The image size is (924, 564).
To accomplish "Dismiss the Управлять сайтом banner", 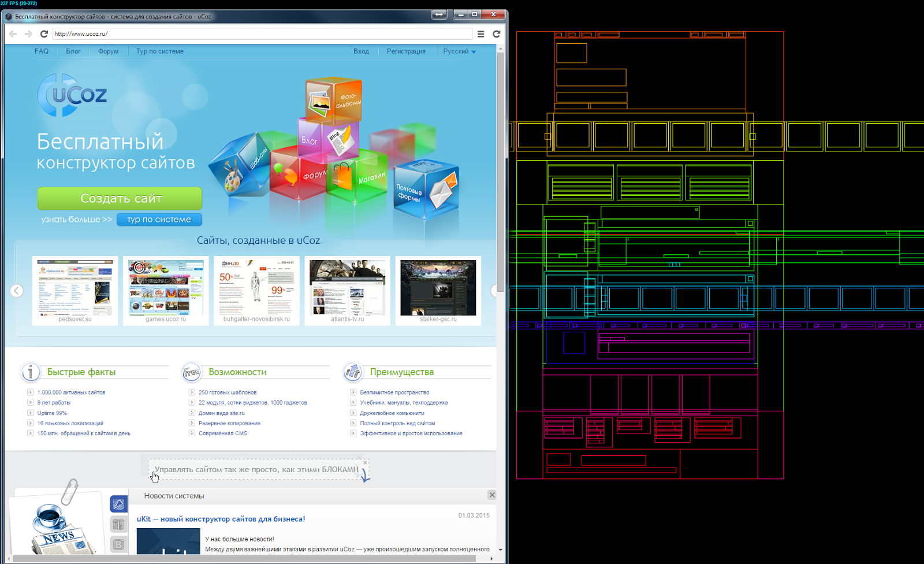I will pos(365,463).
